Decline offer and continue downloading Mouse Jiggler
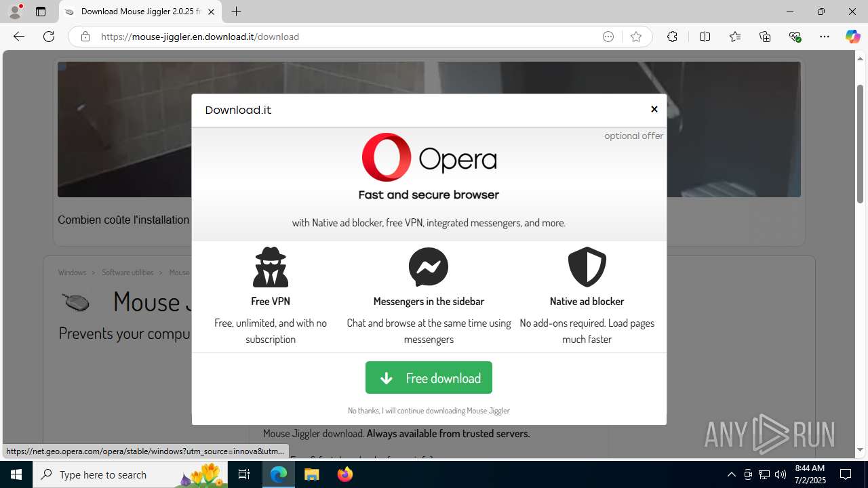868x488 pixels. coord(429,411)
